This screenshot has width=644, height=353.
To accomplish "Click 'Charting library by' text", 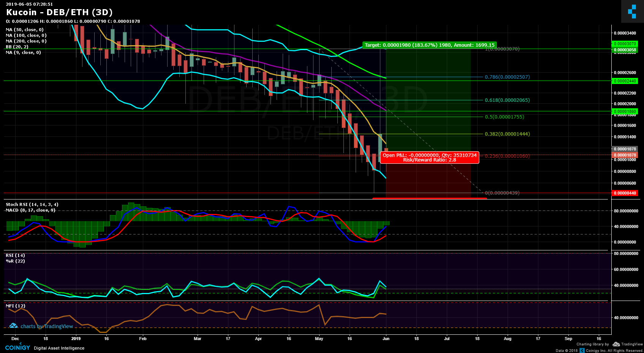I will (x=592, y=344).
